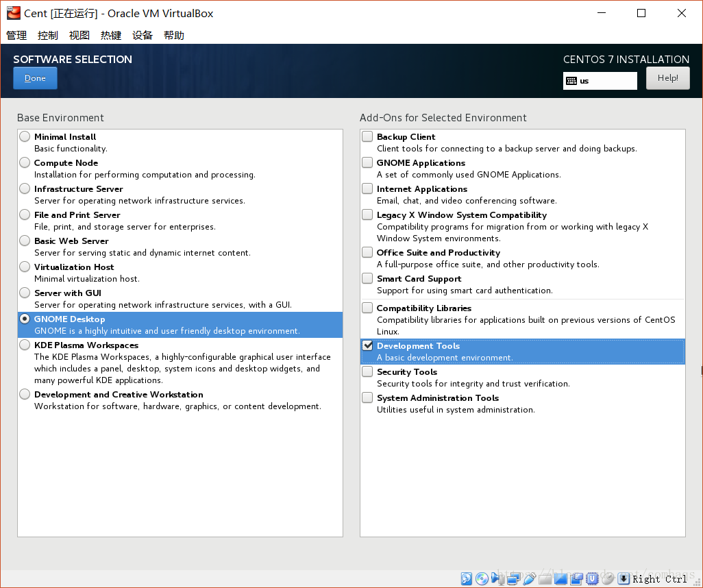
Task: Click the optical disc drive status icon
Action: coord(482,578)
